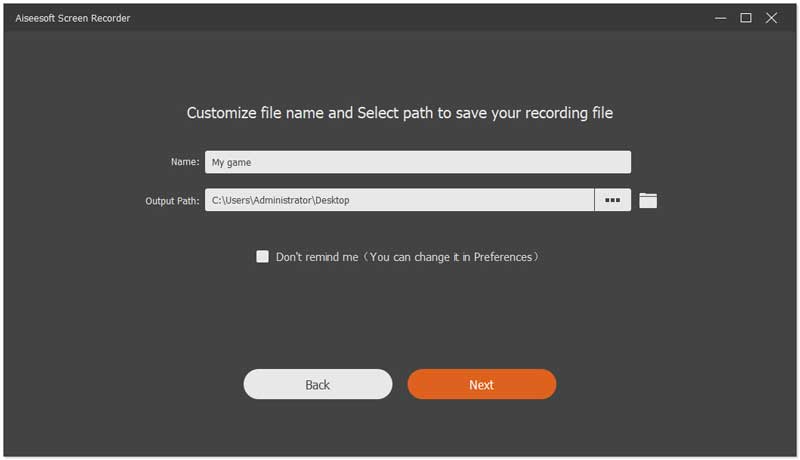800x460 pixels.
Task: Place cursor on "My game" text
Action: [x=230, y=162]
